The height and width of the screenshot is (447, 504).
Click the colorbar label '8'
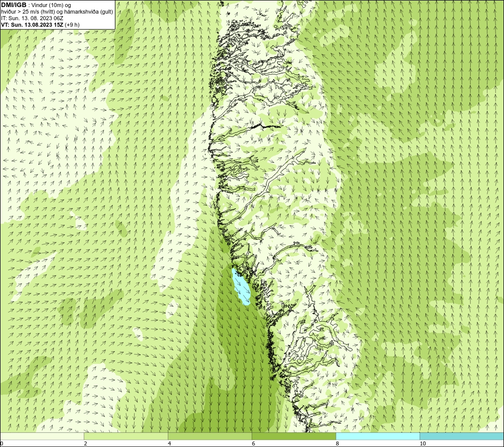(x=338, y=443)
